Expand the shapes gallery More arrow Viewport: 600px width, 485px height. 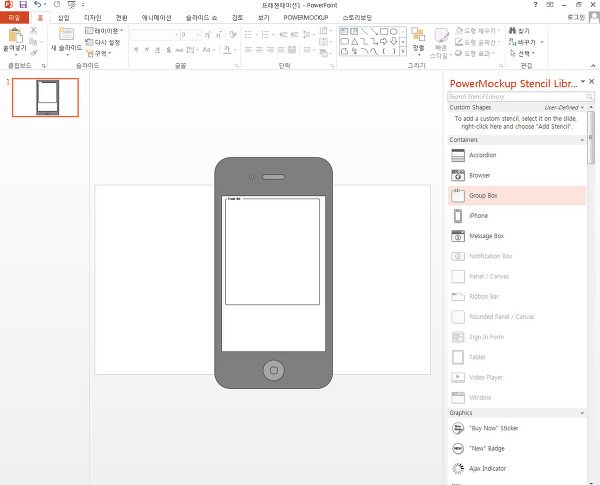403,51
